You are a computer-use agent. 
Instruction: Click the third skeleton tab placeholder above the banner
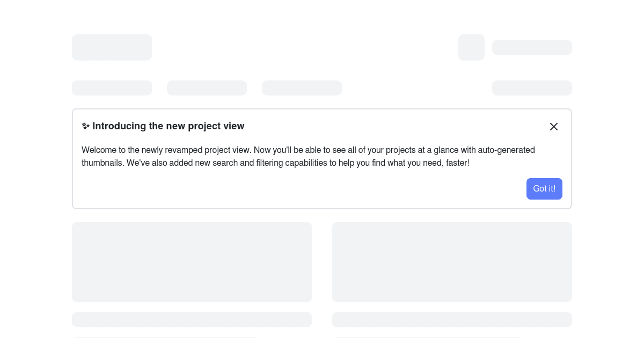point(302,88)
